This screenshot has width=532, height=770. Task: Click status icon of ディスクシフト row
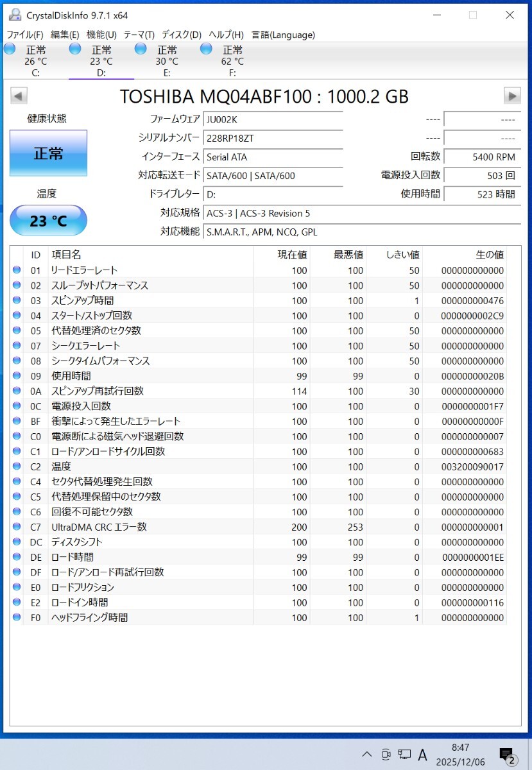click(x=17, y=542)
